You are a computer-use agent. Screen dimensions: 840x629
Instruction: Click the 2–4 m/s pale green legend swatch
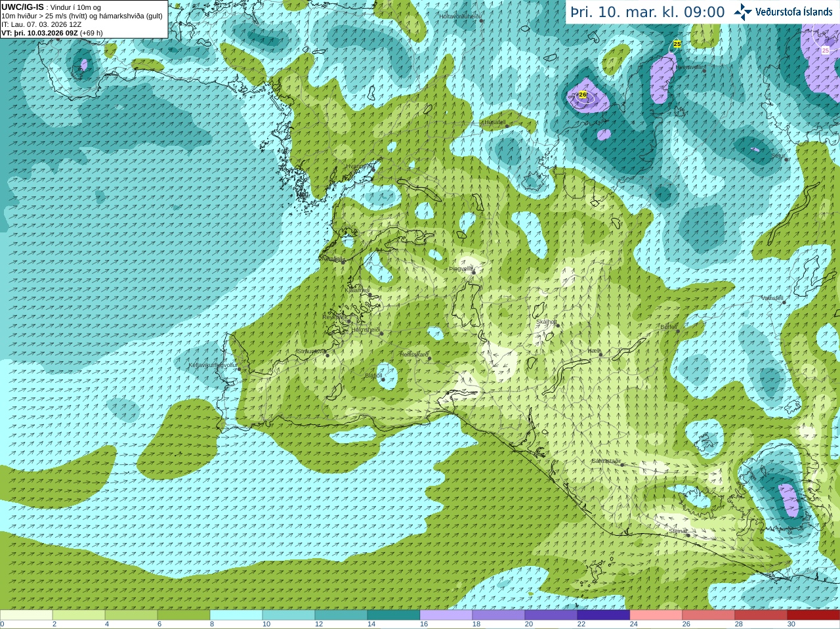pos(79,615)
